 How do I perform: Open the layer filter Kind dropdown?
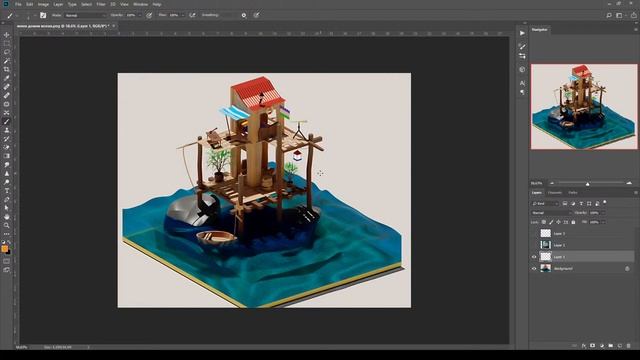point(545,203)
